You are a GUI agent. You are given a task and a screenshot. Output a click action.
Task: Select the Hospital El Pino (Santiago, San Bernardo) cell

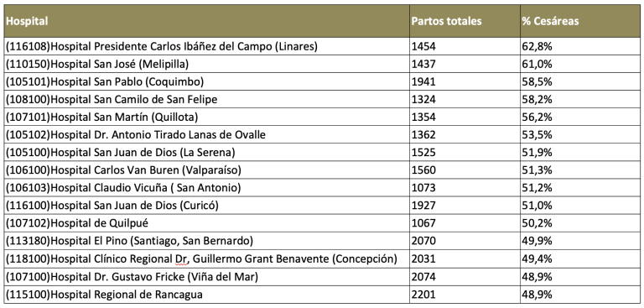207,241
